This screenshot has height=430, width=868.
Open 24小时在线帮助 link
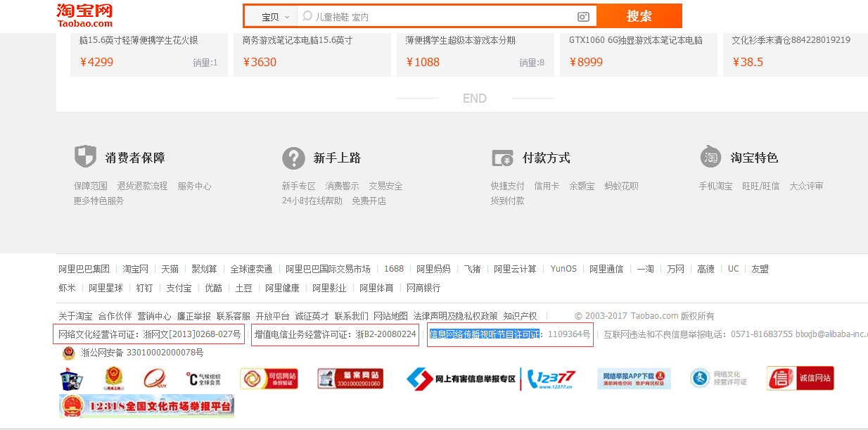click(312, 201)
